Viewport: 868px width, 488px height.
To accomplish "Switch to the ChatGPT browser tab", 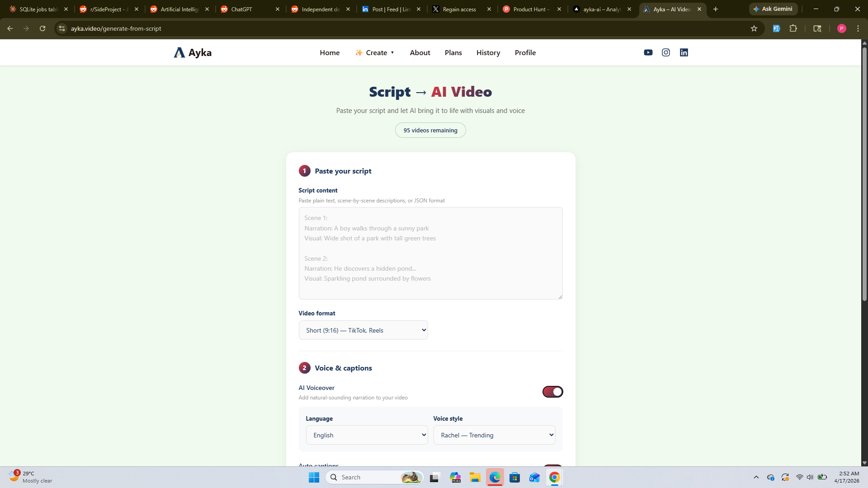I will [x=242, y=9].
